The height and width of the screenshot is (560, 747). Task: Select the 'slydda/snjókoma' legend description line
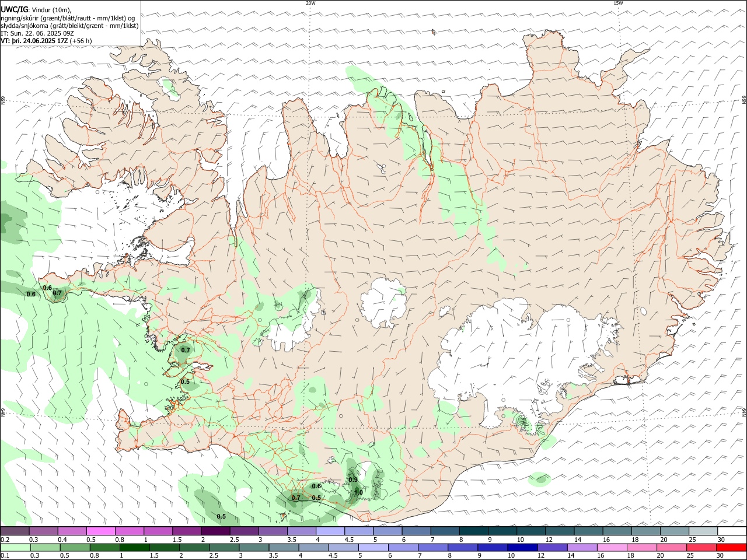69,26
